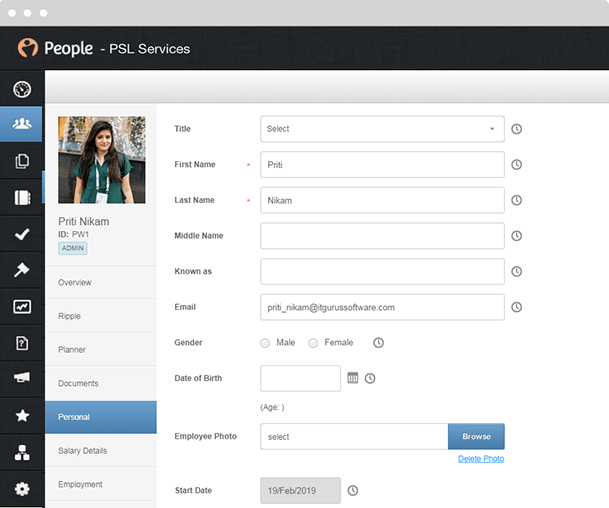Screen dimensions: 609x508
Task: View history clock icon for Date of Birth
Action: 370,378
